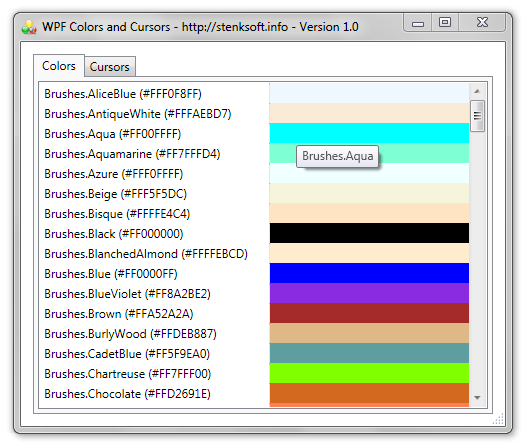Click the cyan Aqua color swatch
The height and width of the screenshot is (448, 525).
[369, 133]
